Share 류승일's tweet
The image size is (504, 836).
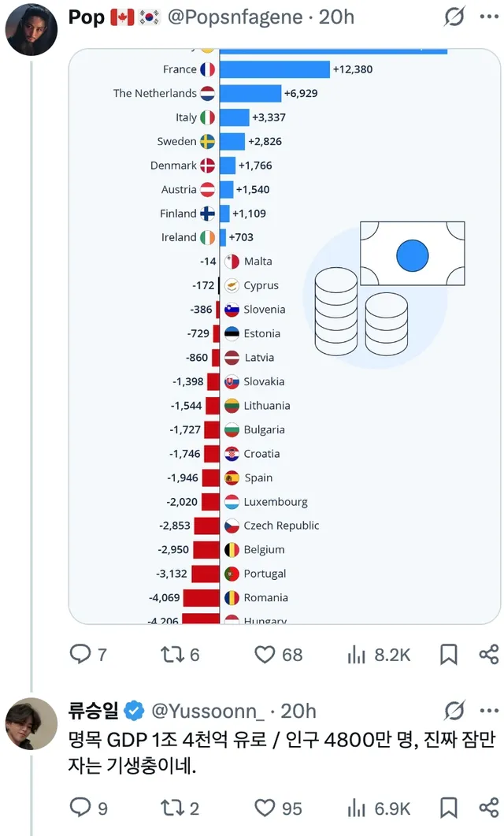point(488,808)
